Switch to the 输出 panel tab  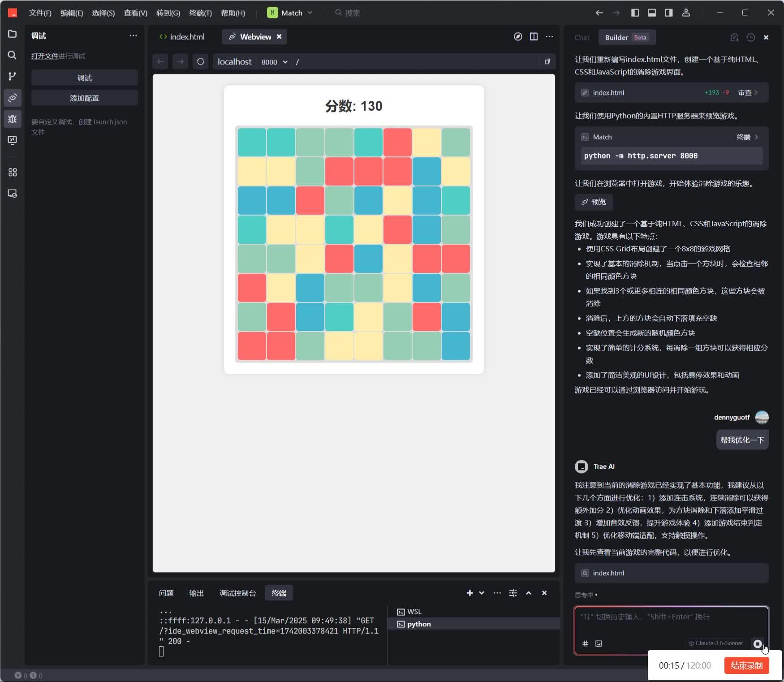pyautogui.click(x=196, y=592)
